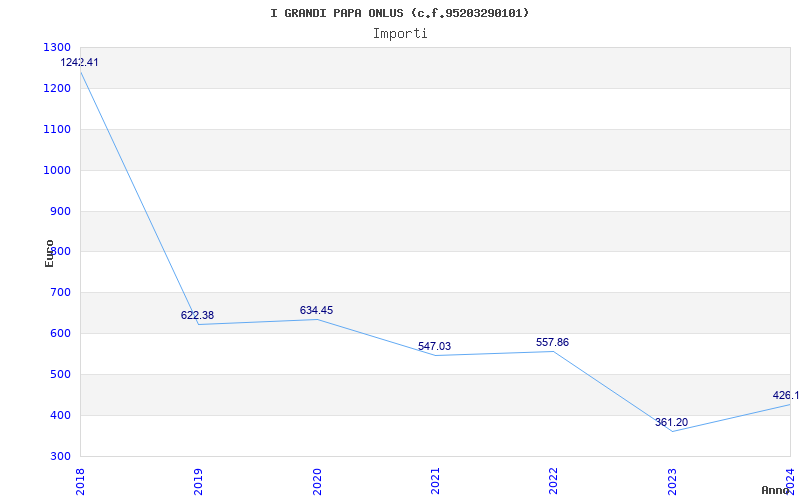Pick the 557.86 value label
Screen dimensions: 800x500
coord(552,342)
